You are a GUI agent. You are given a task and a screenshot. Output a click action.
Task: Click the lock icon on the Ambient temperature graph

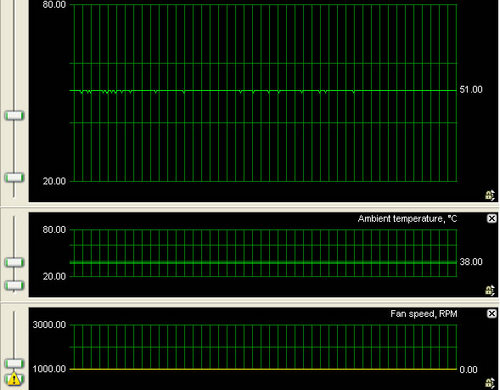(x=489, y=290)
